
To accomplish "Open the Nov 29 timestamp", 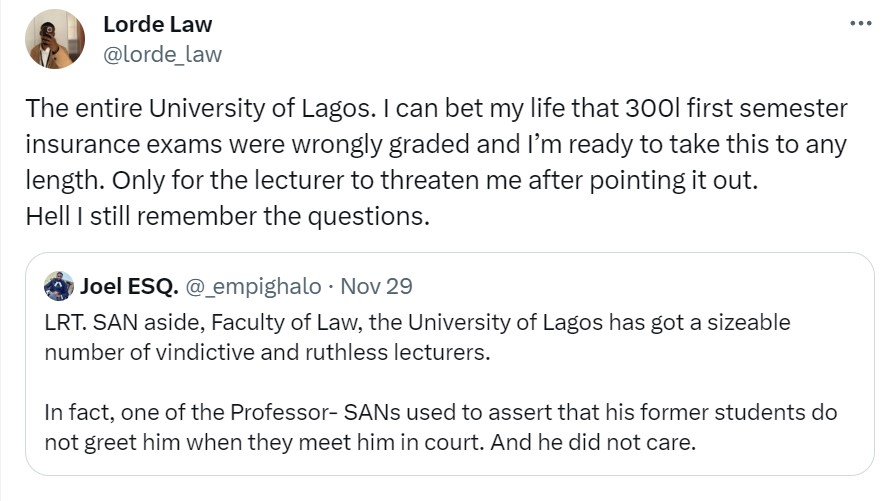I will (376, 287).
